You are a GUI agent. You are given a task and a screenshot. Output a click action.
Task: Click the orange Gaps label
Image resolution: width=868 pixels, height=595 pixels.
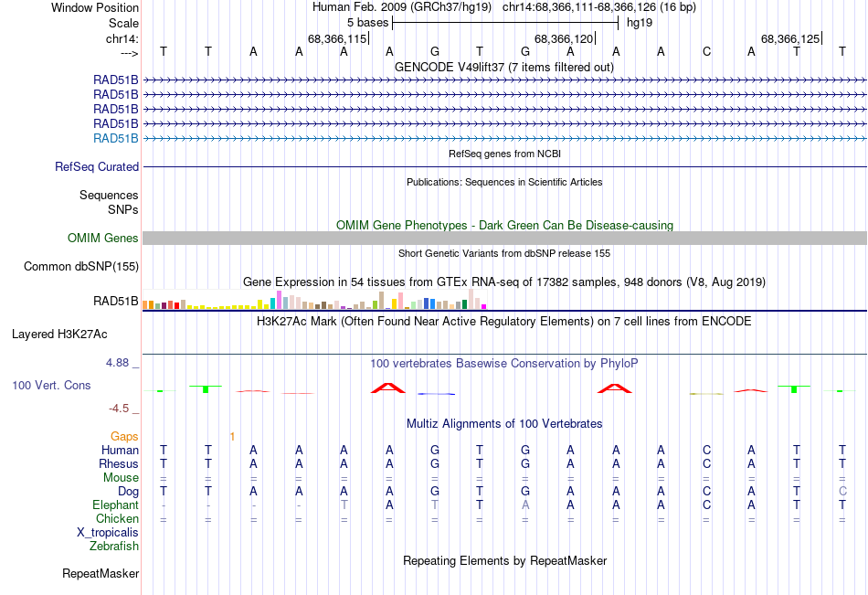point(124,437)
